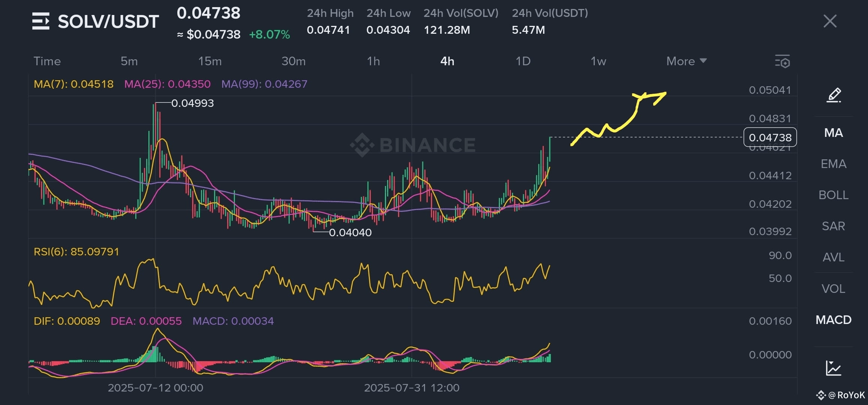
Task: Select the MA indicator in the sidebar
Action: click(x=833, y=132)
